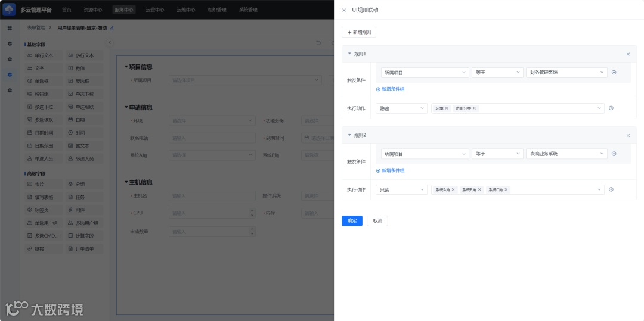
Task: Click the 表单管理 breadcrumb link
Action: pyautogui.click(x=36, y=28)
